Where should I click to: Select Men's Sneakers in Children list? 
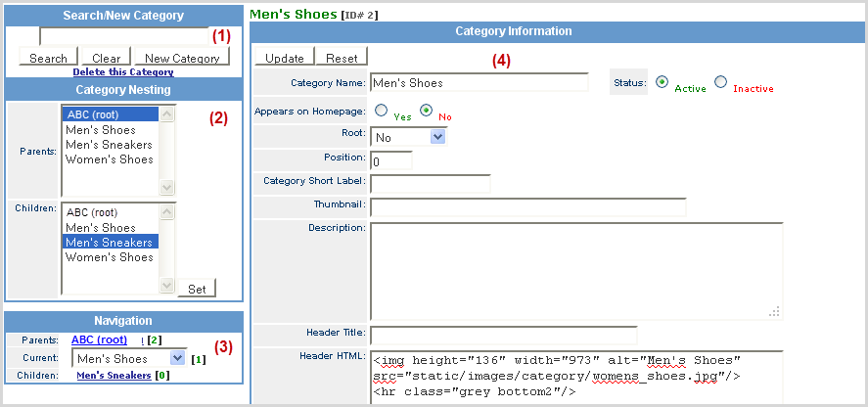[109, 242]
